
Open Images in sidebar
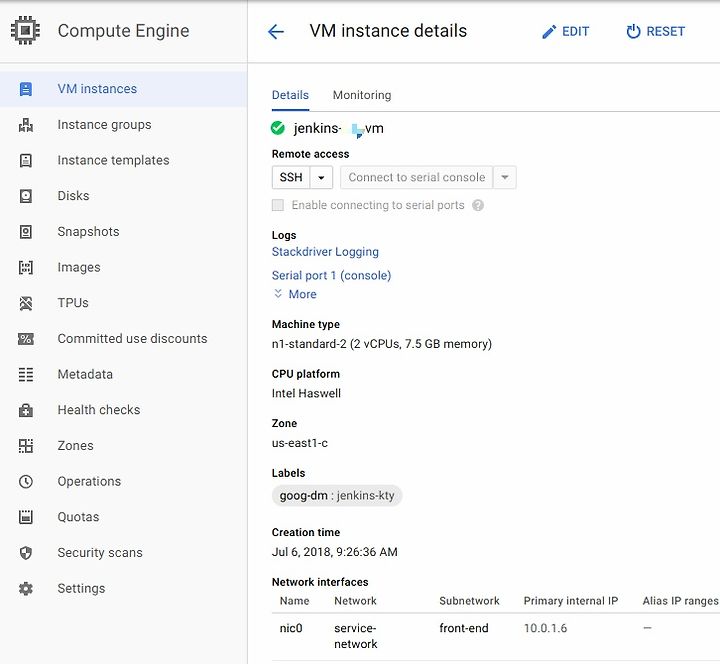pyautogui.click(x=124, y=267)
